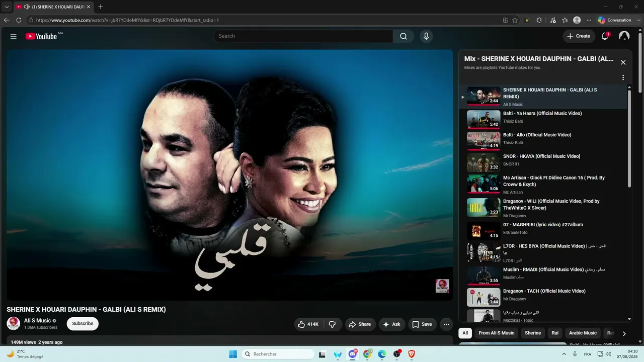The height and width of the screenshot is (362, 644).
Task: Go back in the browser
Action: tap(7, 20)
